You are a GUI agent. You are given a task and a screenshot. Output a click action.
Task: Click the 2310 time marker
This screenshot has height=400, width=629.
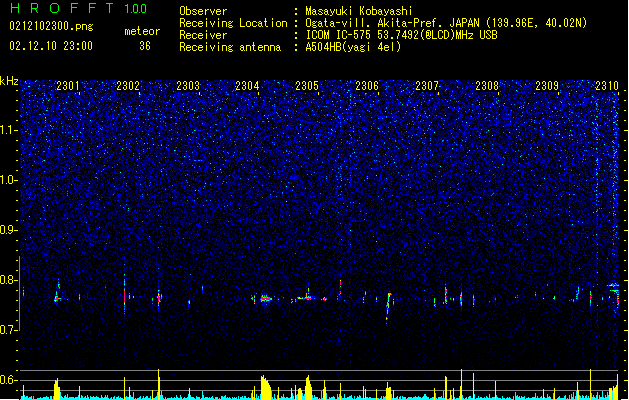point(607,86)
